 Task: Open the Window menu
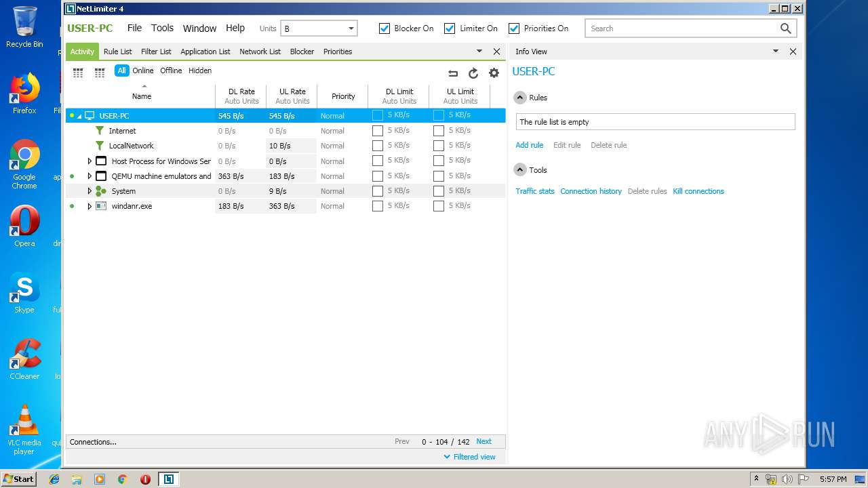199,28
